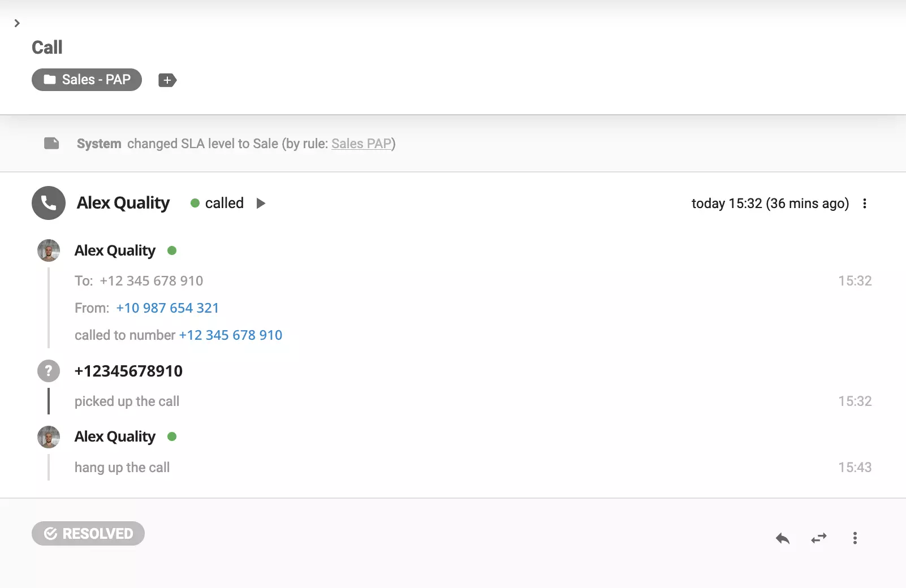Open the resolved checkmark icon
The image size is (906, 588).
click(51, 533)
